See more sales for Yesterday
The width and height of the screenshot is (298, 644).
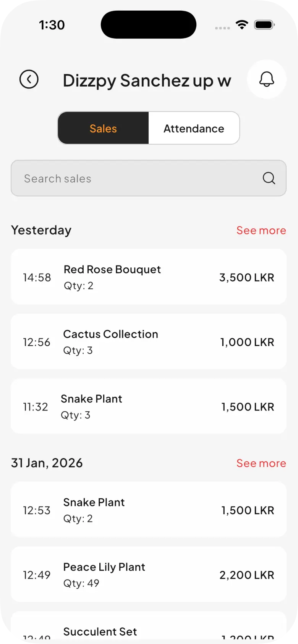[x=261, y=230]
